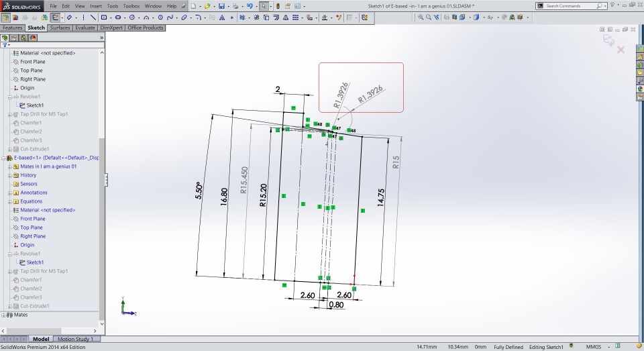Exit sketch via confirmation corner icon
The width and height of the screenshot is (644, 351).
(608, 40)
